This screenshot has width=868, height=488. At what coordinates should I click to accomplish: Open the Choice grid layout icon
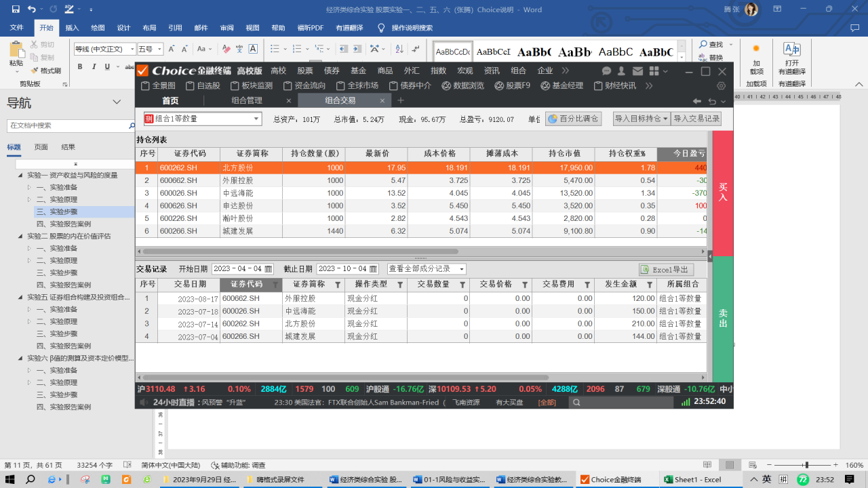click(653, 71)
